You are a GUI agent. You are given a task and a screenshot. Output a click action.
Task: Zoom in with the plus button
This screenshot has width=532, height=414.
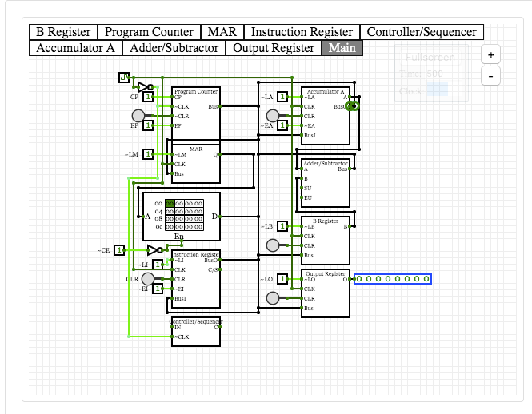[x=490, y=55]
